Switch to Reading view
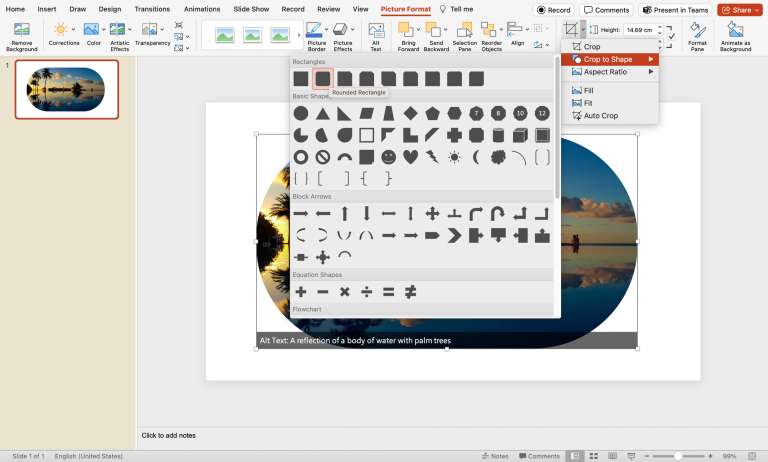 (x=612, y=456)
